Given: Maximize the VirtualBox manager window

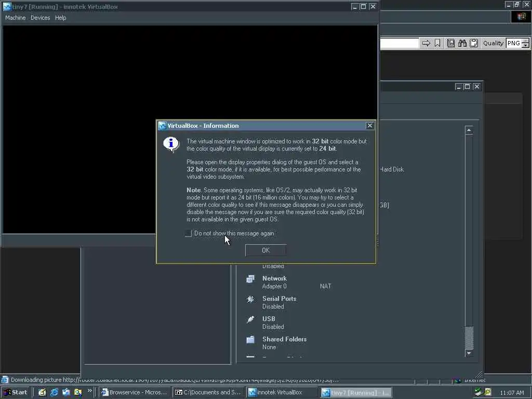Looking at the screenshot, I should (467, 87).
